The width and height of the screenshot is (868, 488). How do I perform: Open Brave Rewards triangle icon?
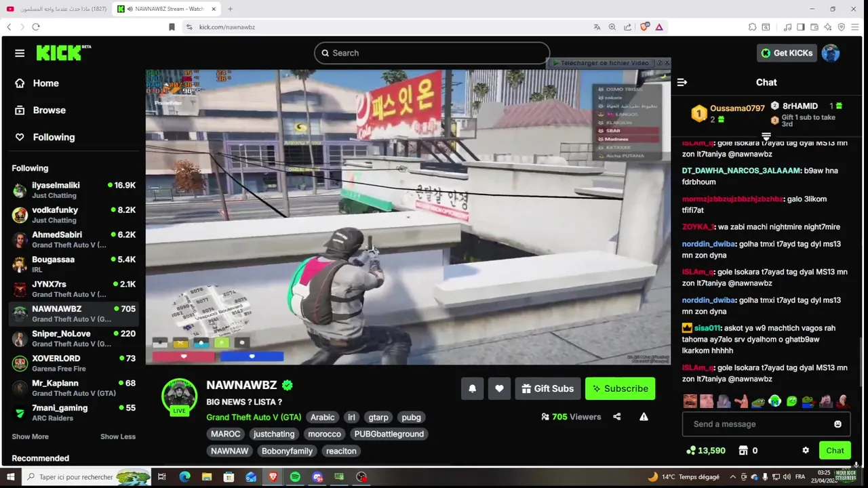[x=659, y=27]
